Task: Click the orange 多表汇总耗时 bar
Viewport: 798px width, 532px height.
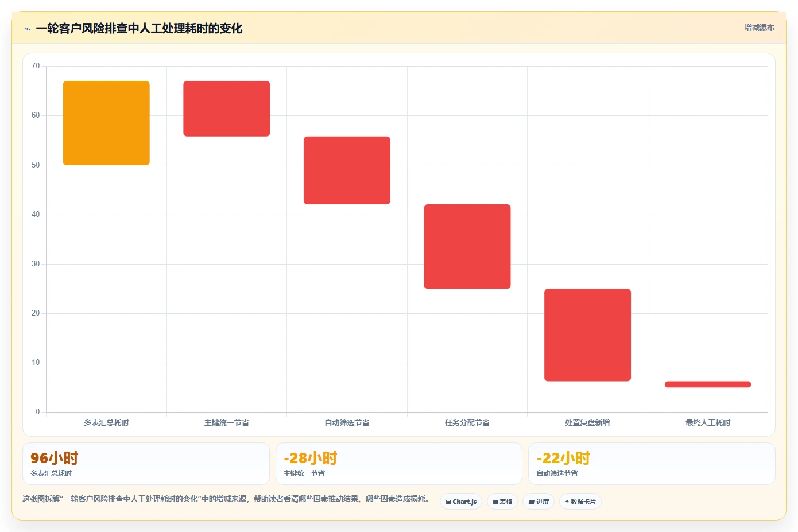Action: click(106, 123)
